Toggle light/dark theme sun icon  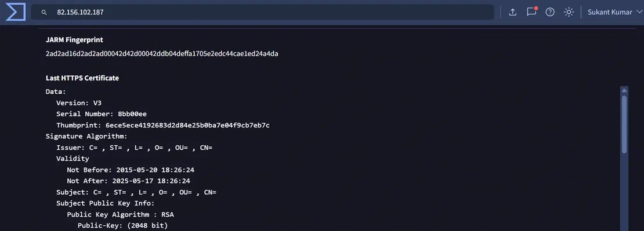click(569, 12)
